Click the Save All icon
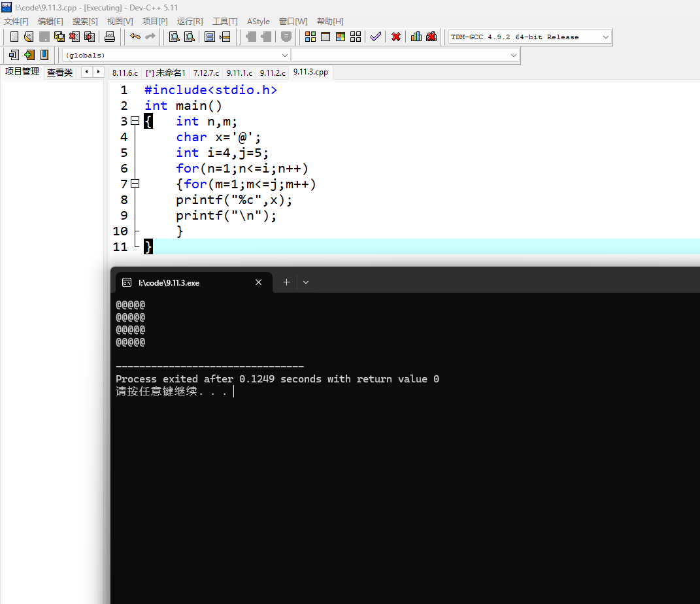The width and height of the screenshot is (700, 604). click(59, 37)
